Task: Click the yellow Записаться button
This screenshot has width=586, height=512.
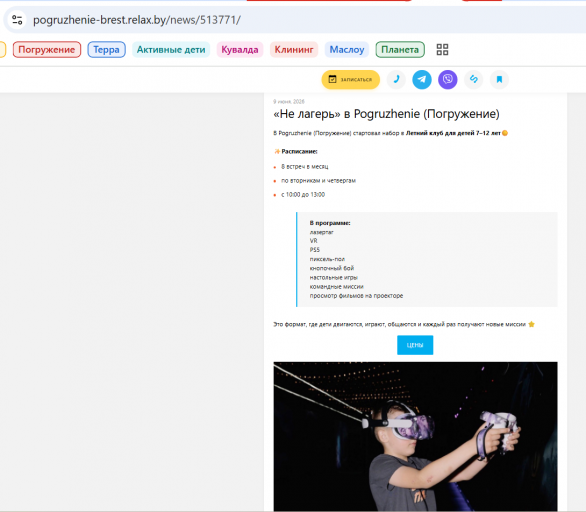Action: (351, 80)
